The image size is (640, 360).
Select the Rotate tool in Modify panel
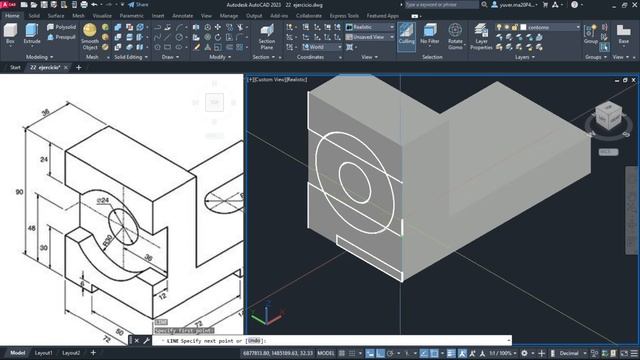[218, 37]
